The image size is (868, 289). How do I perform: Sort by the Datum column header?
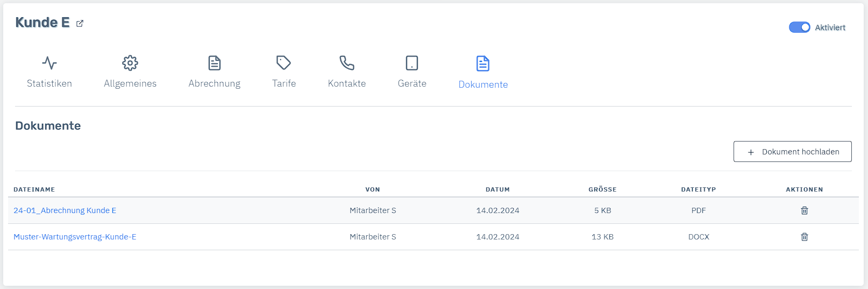click(497, 189)
